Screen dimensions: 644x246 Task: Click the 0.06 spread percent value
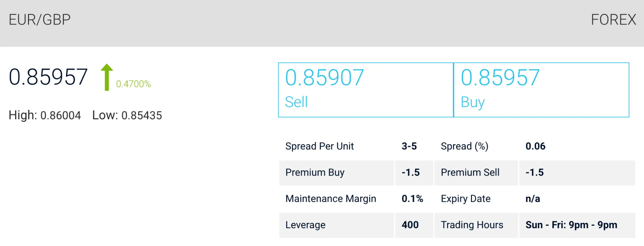(x=535, y=146)
